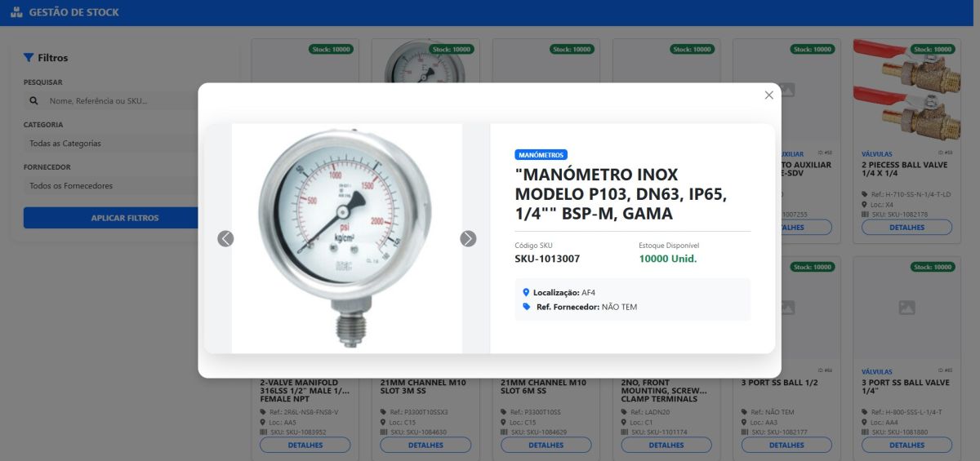The width and height of the screenshot is (980, 461).
Task: Click the tag icon beside Ref. Fornecedor
Action: tap(527, 307)
